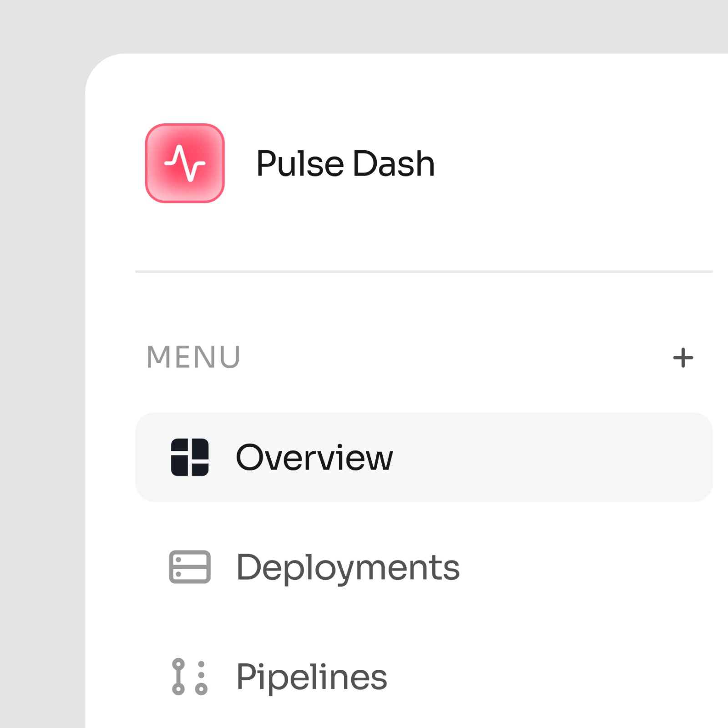This screenshot has height=728, width=728.
Task: Click the active Overview menu background
Action: click(546, 457)
